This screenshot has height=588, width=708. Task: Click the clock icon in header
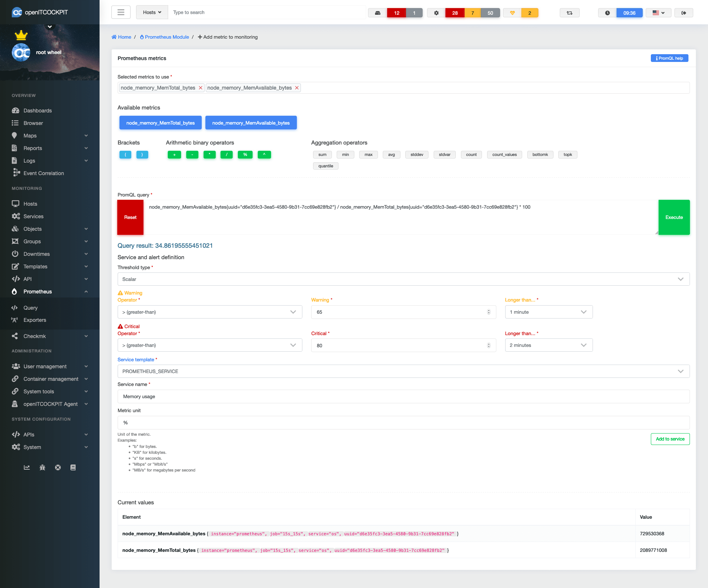tap(607, 13)
